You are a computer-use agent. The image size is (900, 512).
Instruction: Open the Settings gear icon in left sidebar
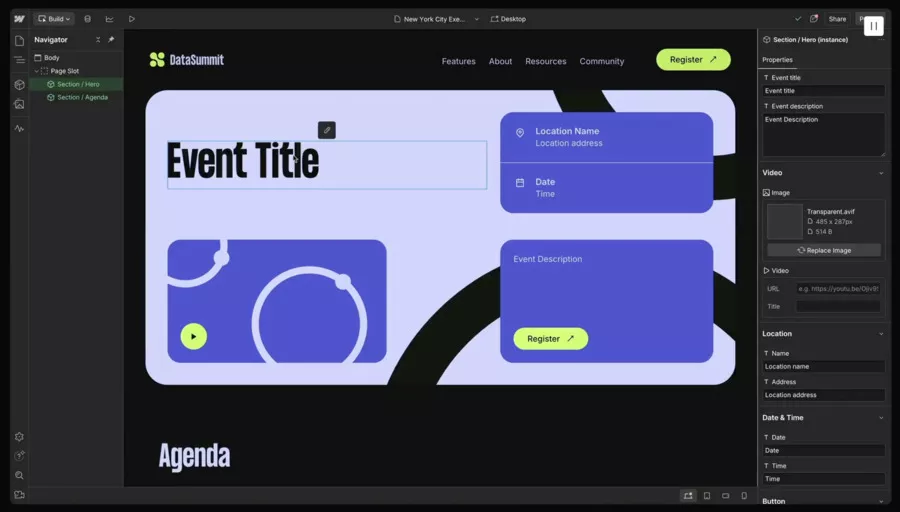20,437
